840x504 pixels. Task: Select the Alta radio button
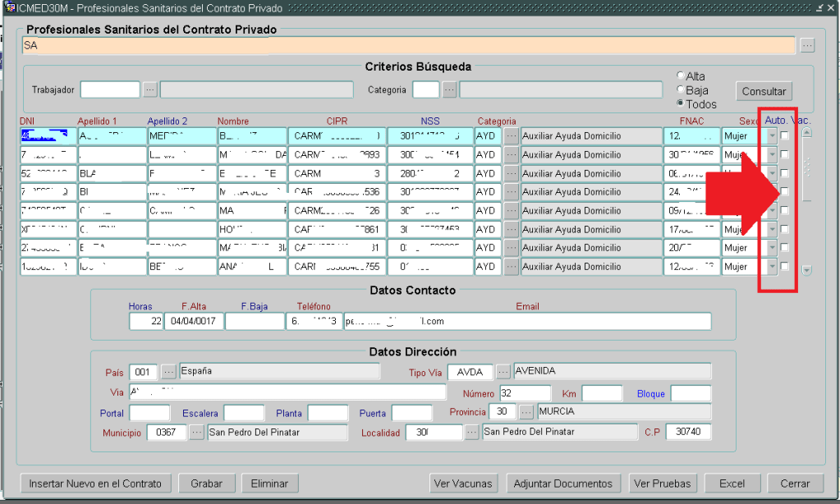tap(680, 76)
